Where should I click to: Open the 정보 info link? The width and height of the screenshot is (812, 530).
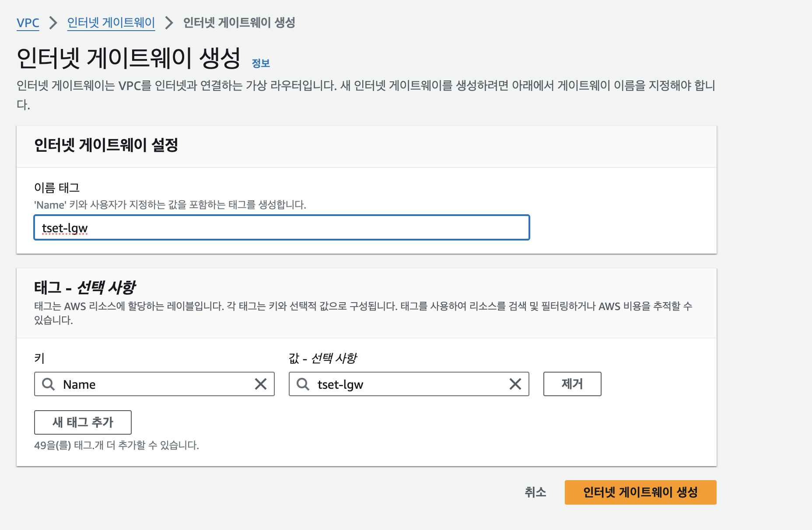tap(261, 63)
